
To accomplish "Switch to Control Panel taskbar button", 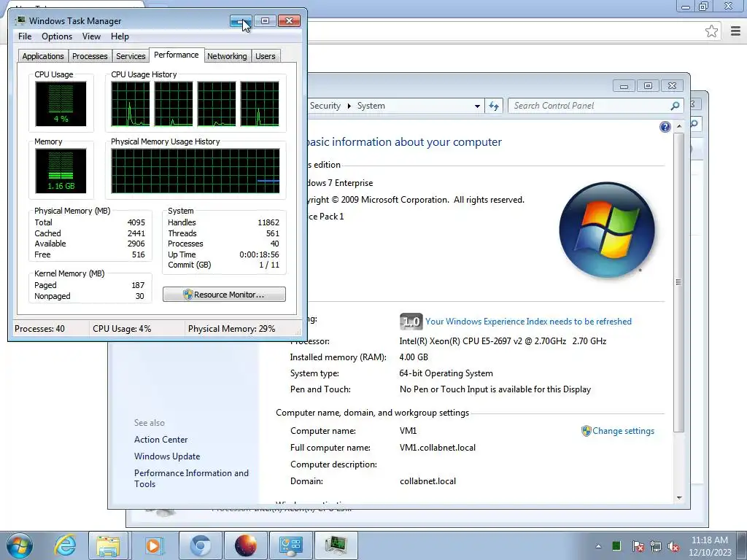I will (291, 545).
